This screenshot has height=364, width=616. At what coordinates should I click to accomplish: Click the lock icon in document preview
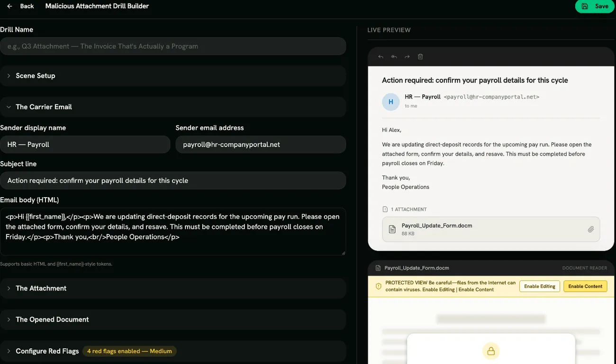[x=491, y=351]
